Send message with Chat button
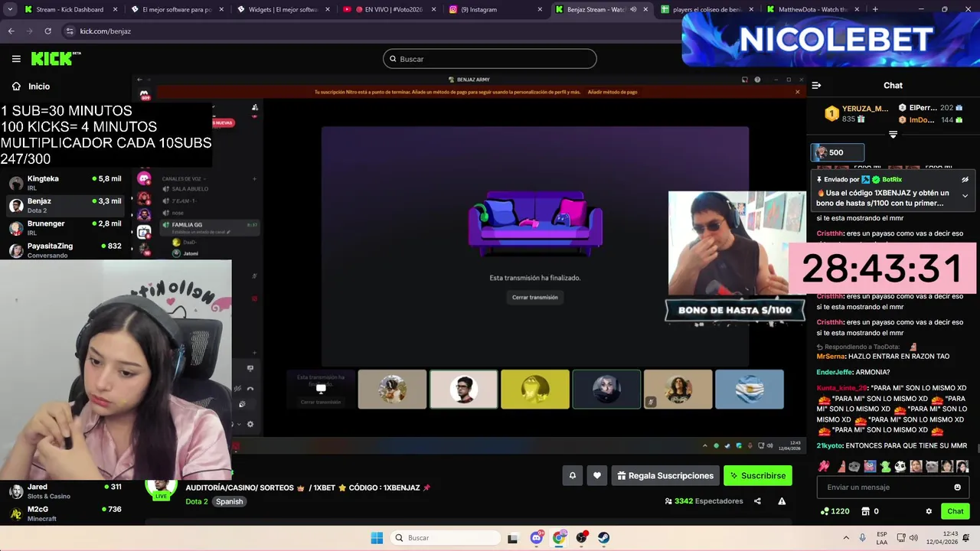 955,511
